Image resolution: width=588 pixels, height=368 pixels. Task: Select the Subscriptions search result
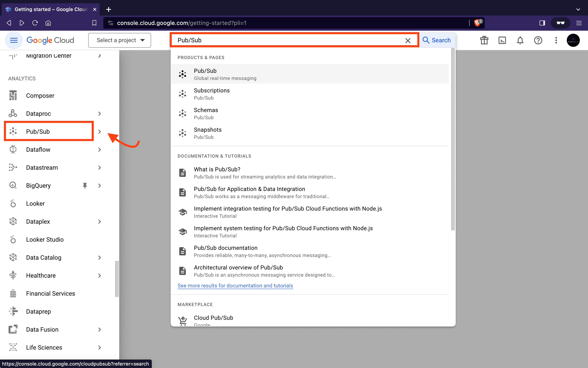[x=310, y=94]
